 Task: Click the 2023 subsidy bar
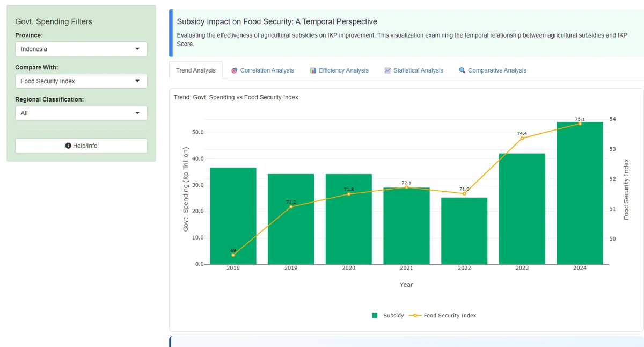(522, 209)
